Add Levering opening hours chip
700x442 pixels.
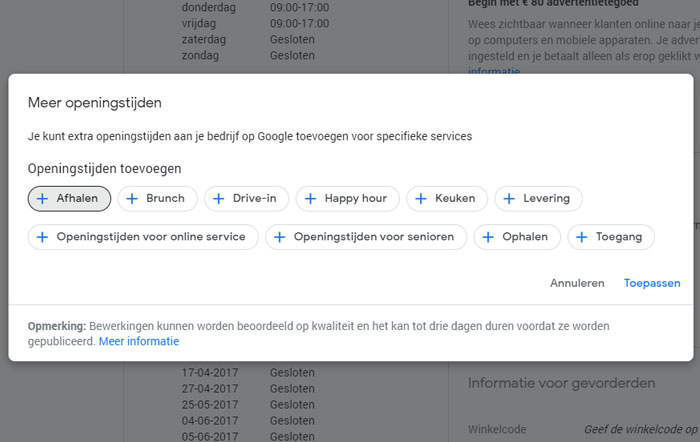pos(538,199)
